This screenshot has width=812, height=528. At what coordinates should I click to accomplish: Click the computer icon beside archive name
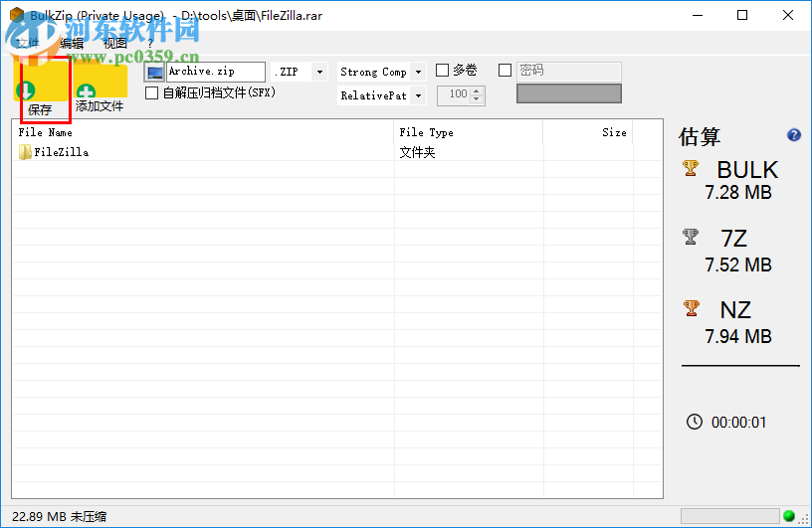coord(154,72)
